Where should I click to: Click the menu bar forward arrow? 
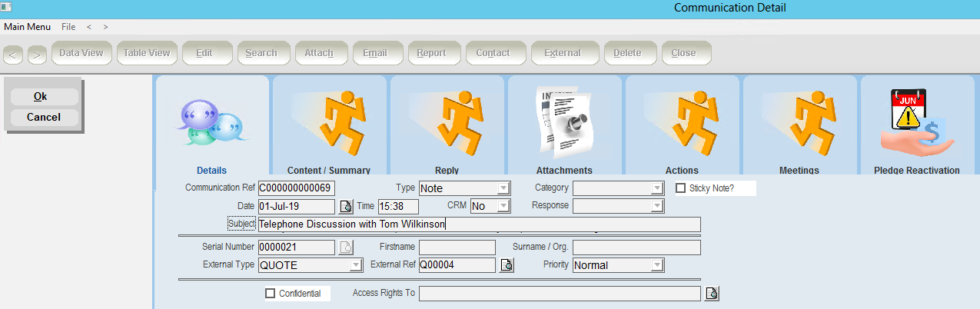click(x=105, y=26)
